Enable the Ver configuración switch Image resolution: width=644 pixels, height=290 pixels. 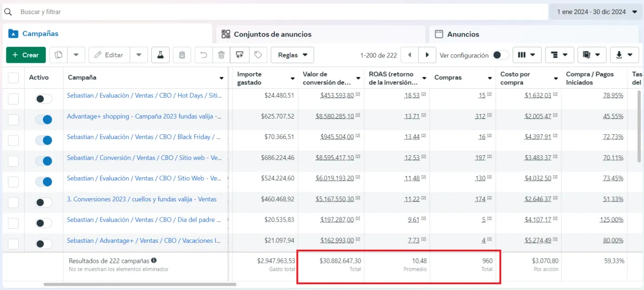click(501, 55)
